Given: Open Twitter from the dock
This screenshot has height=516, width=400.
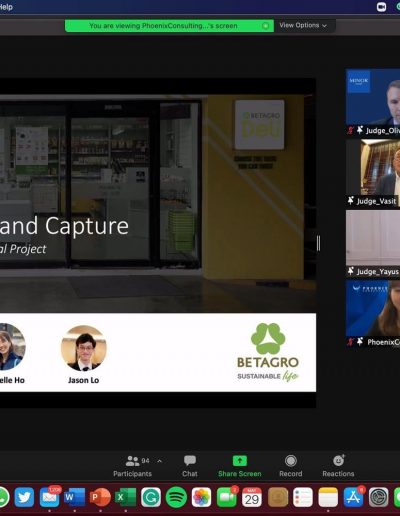Looking at the screenshot, I should pos(24,497).
